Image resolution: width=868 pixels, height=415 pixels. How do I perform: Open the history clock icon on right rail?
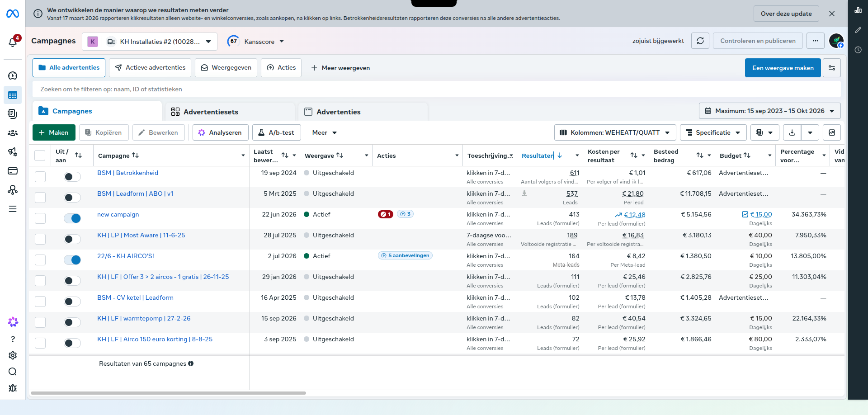point(858,50)
